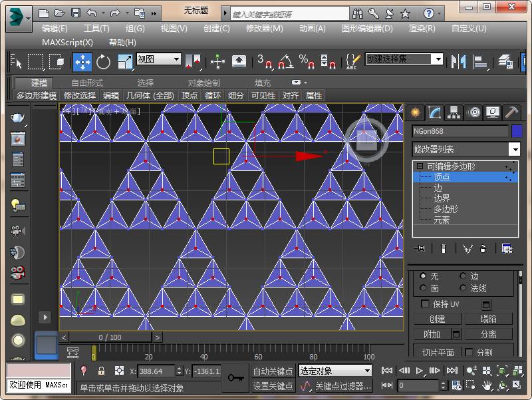Click the time slider 0 / 100 handle
The width and height of the screenshot is (532, 400).
tap(110, 337)
